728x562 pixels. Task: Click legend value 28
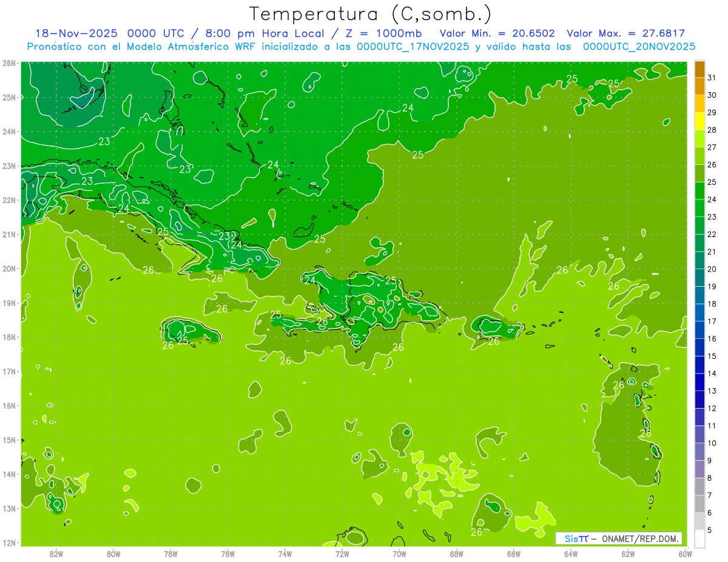pyautogui.click(x=712, y=130)
